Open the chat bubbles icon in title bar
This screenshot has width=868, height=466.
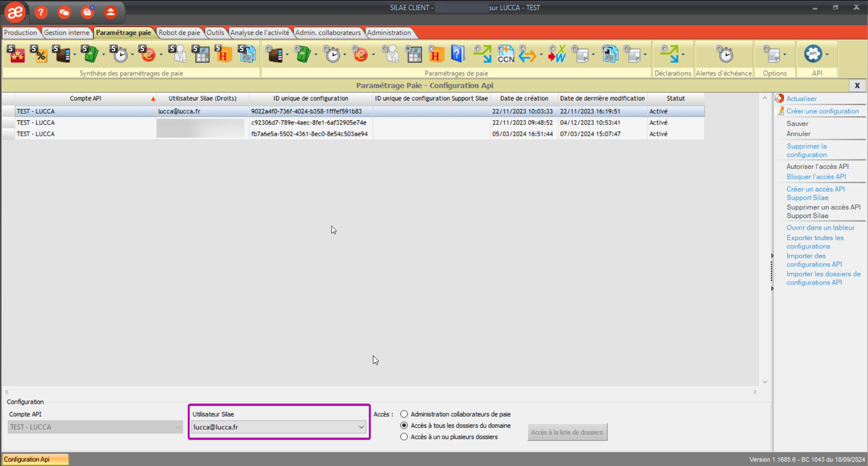(64, 12)
